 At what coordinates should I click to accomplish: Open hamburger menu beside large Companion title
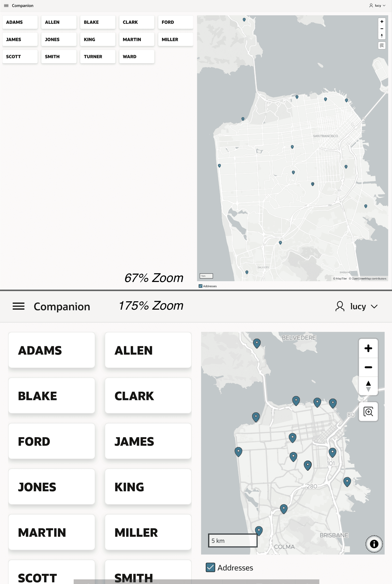coord(19,306)
